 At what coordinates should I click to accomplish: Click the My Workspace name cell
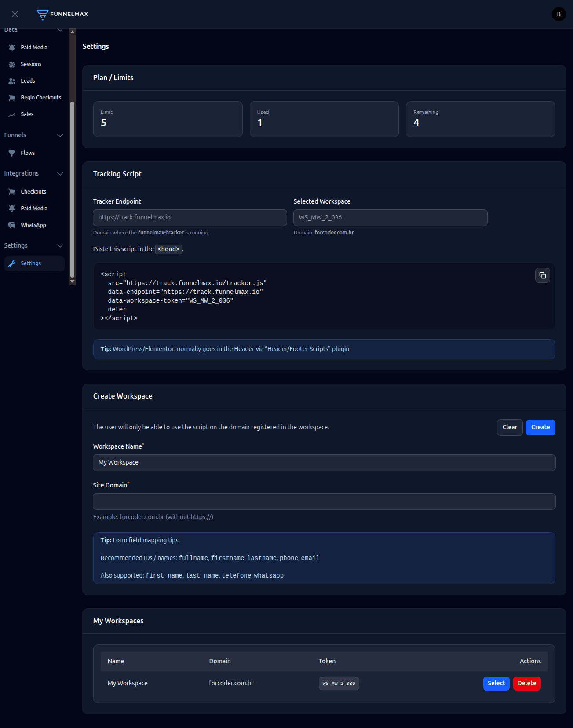[128, 684]
